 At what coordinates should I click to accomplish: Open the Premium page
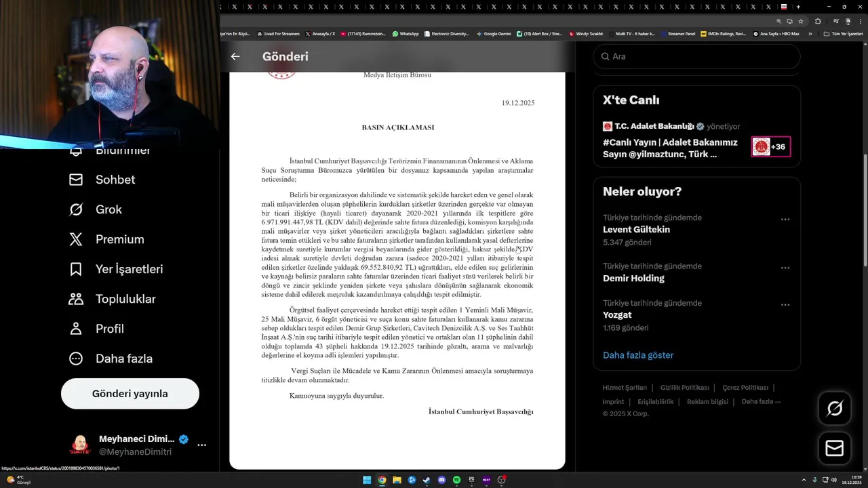[106, 239]
